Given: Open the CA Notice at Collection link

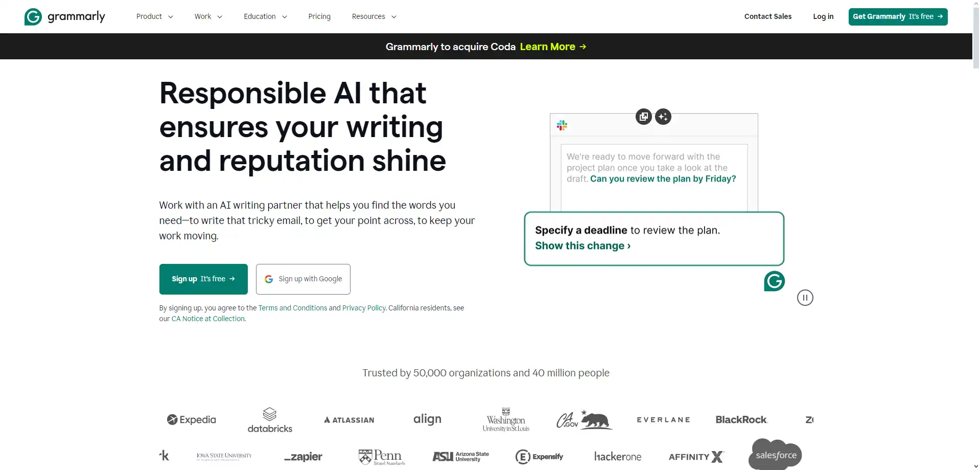Looking at the screenshot, I should pyautogui.click(x=208, y=319).
